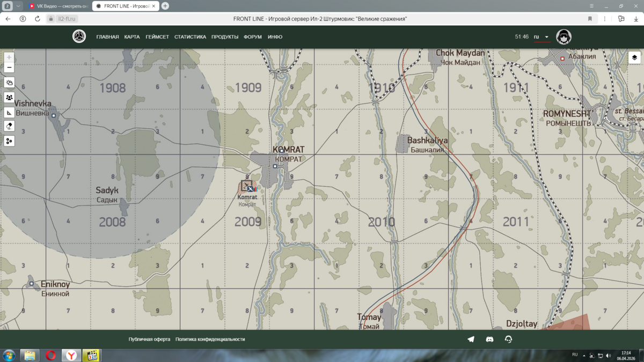Show the online players list icon

(x=9, y=98)
